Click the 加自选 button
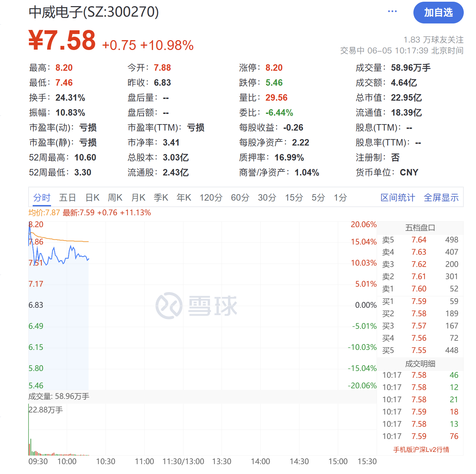Viewport: 476px width, 474px height. (x=438, y=13)
